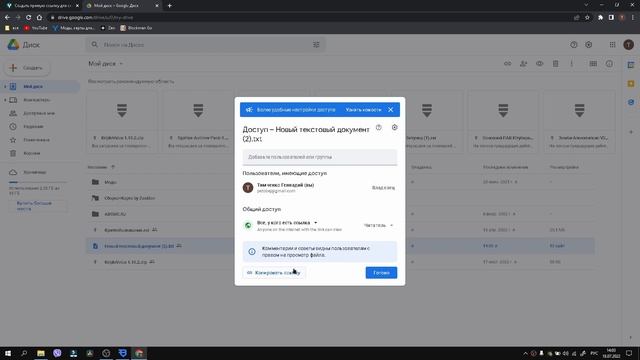
Task: Toggle the name column sort arrow
Action: click(x=113, y=167)
